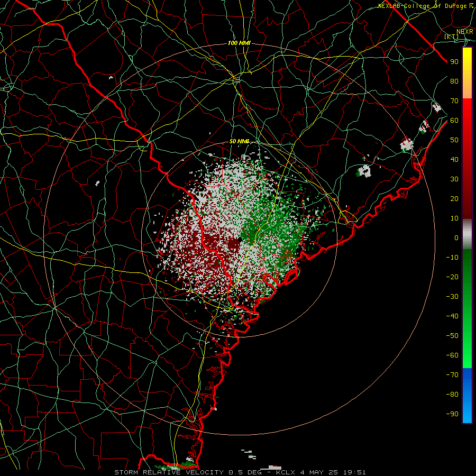Click the 80 value on the velocity scale
Viewport: 476px width, 476px height.
point(454,81)
